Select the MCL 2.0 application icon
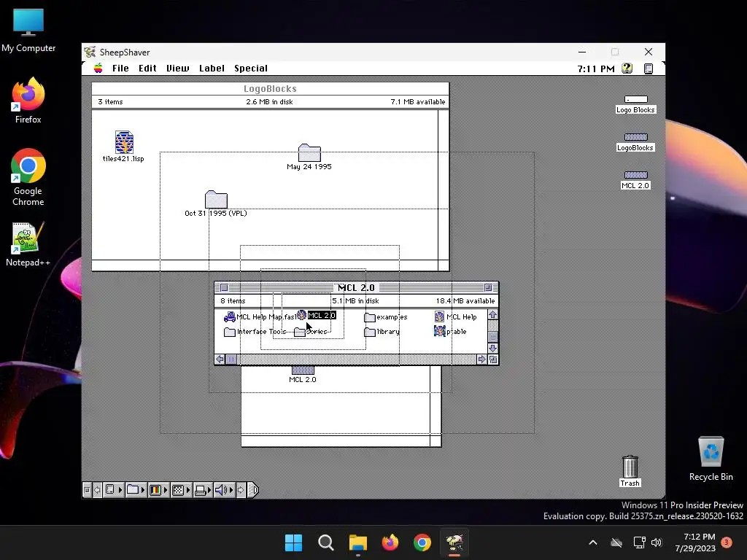This screenshot has width=747, height=560. pos(317,315)
